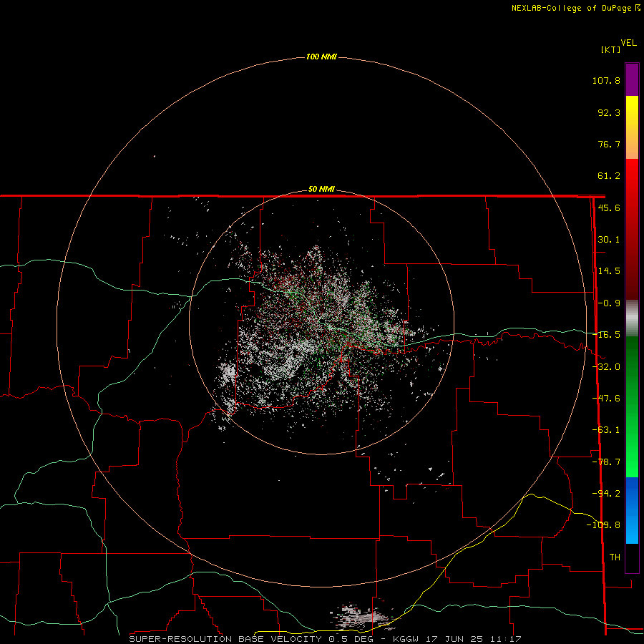Click the 92.3 velocity scale value

click(609, 112)
